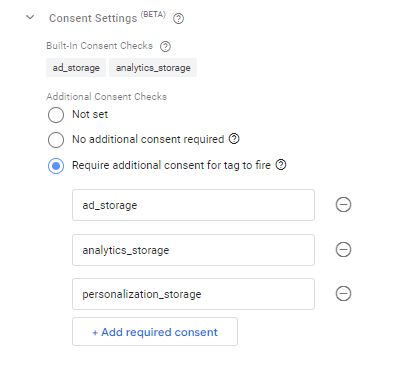Click the ad_storage built-in consent chip
This screenshot has height=368, width=412.
click(x=76, y=68)
